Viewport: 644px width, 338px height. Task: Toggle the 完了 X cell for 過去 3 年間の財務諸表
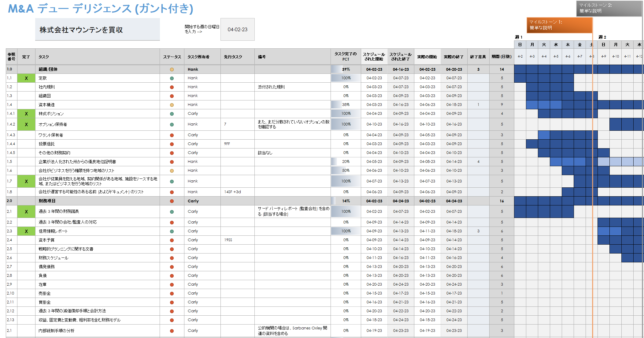[26, 212]
